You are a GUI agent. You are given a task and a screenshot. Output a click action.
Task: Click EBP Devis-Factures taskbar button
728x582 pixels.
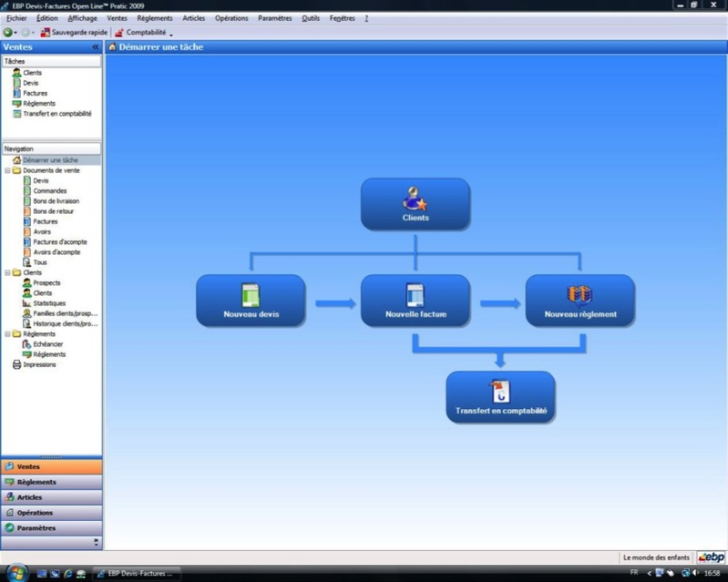[x=136, y=573]
